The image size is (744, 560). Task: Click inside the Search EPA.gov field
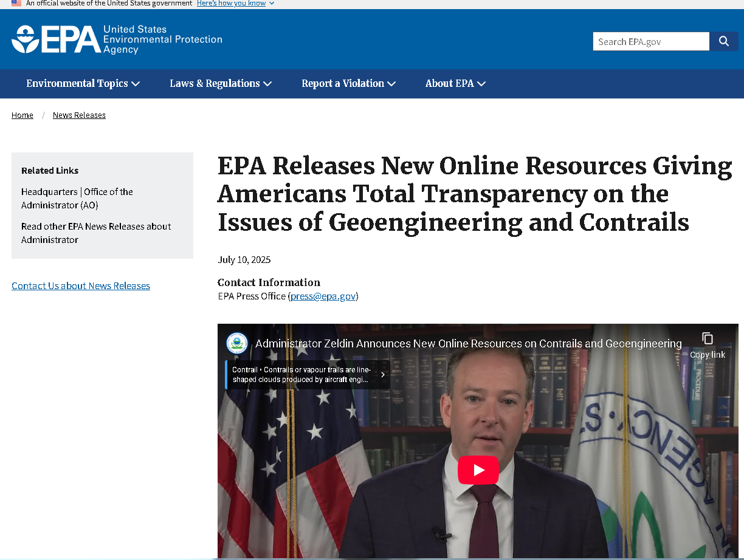tap(650, 41)
